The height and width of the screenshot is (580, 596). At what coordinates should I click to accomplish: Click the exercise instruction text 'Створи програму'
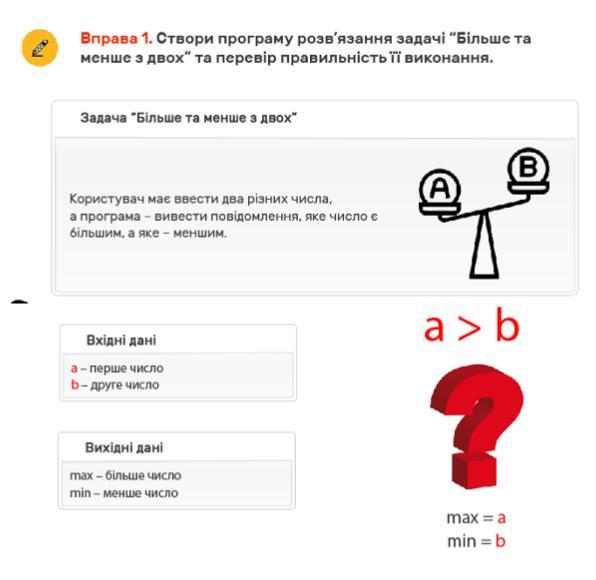point(306,48)
